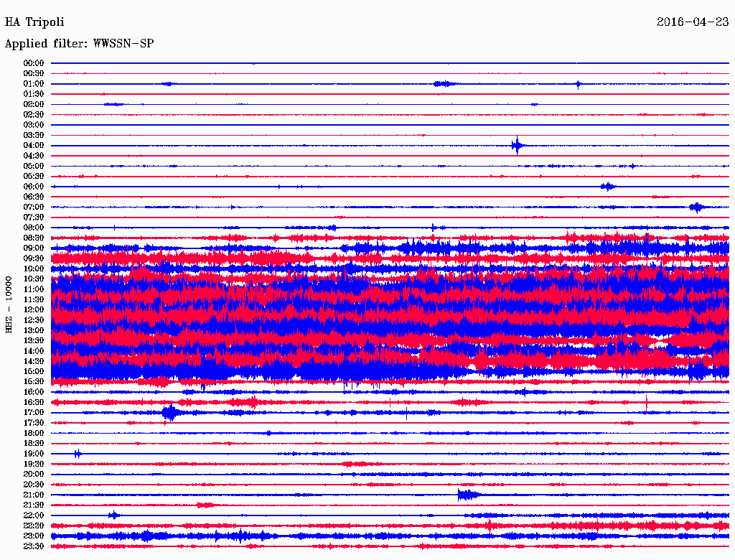
Task: Click the 06:30 time label
Action: [x=34, y=197]
